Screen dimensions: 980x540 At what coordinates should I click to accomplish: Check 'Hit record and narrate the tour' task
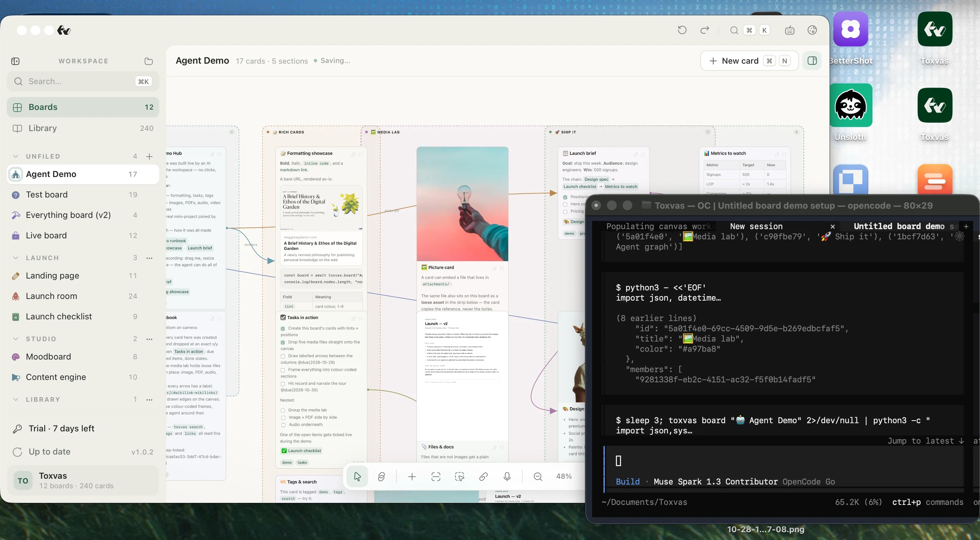coord(283,384)
